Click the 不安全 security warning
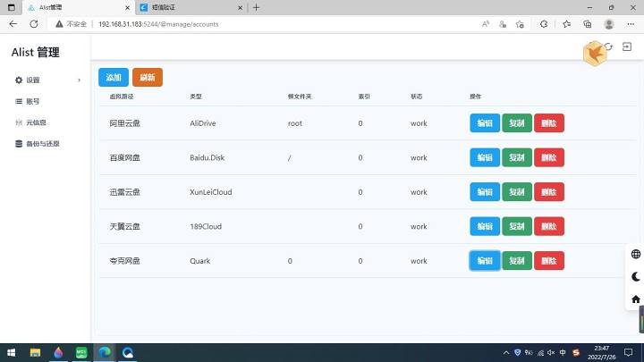The image size is (644, 362). pos(71,24)
